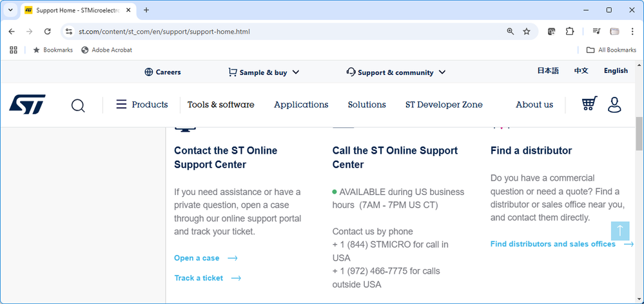Switch language to Chinese
Viewport: 644px width, 304px height.
pyautogui.click(x=581, y=71)
